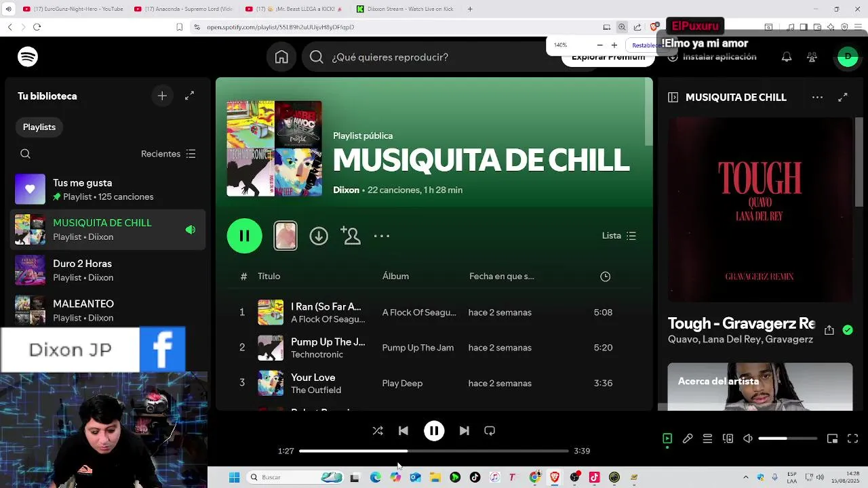868x488 pixels.
Task: Toggle shuffle playback
Action: pyautogui.click(x=378, y=431)
